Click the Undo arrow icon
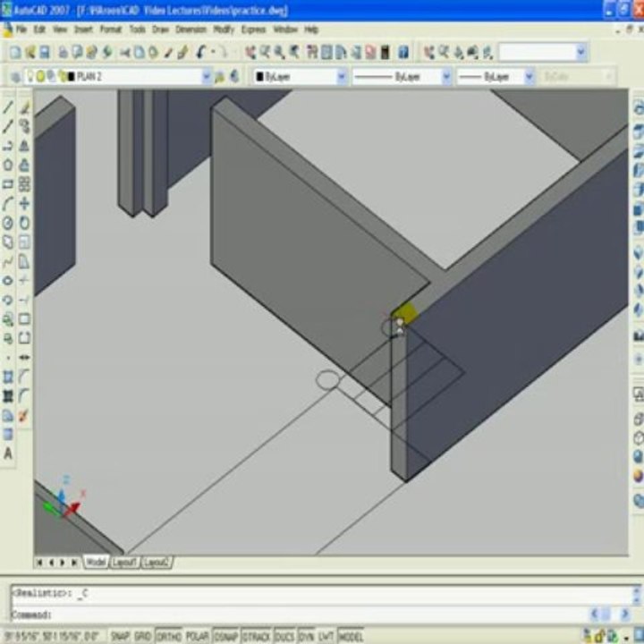 tap(201, 52)
